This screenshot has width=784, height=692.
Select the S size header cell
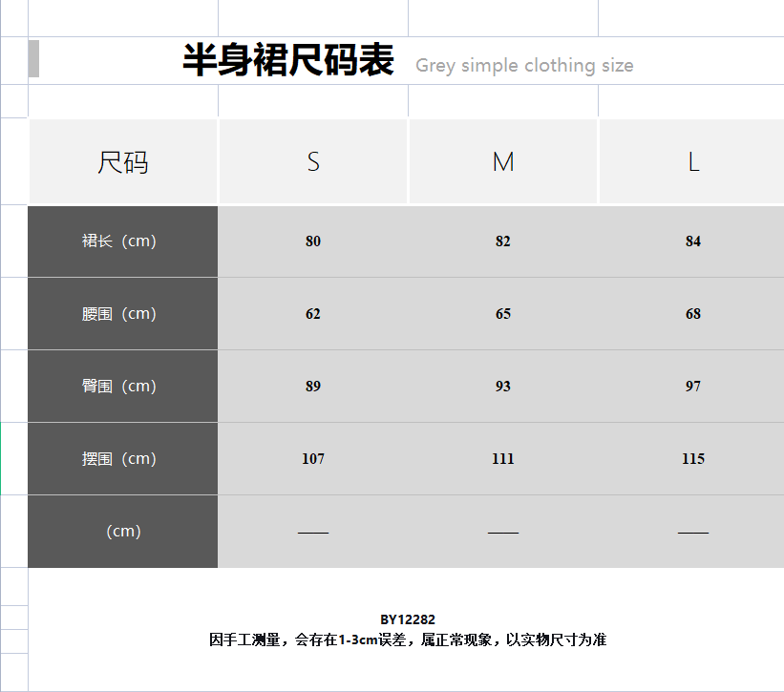[x=313, y=162]
